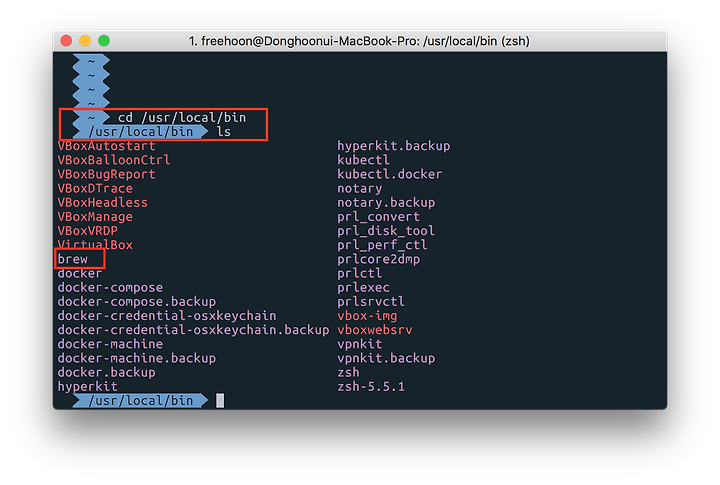Select the plain 'vpnkit' entry
Viewport: 720px width, 485px height.
[360, 344]
